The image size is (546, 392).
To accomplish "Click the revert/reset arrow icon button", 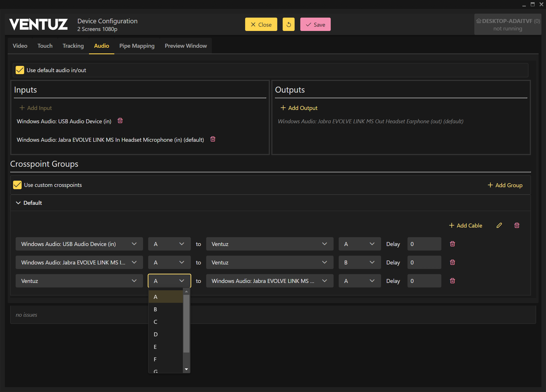I will pos(288,24).
